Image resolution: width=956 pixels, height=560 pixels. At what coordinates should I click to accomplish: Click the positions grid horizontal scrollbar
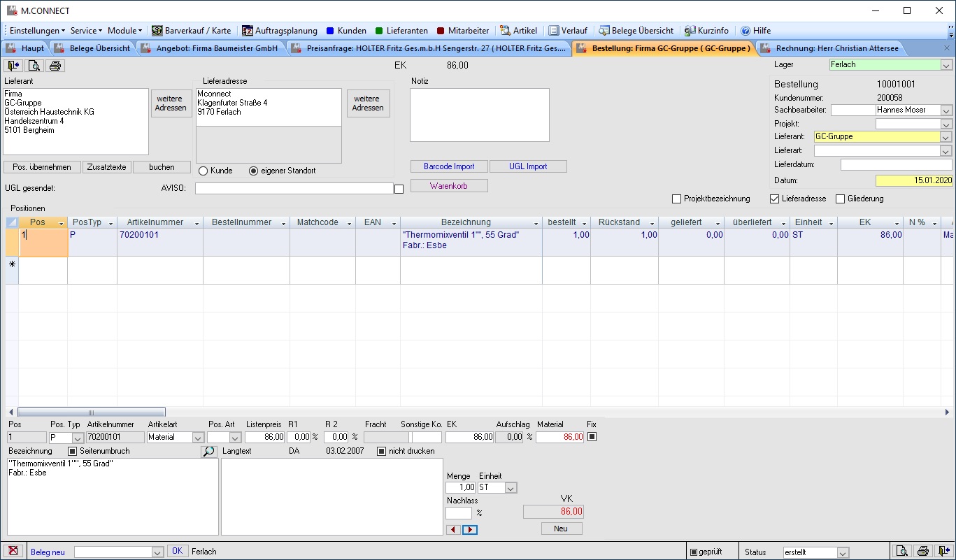pos(91,412)
